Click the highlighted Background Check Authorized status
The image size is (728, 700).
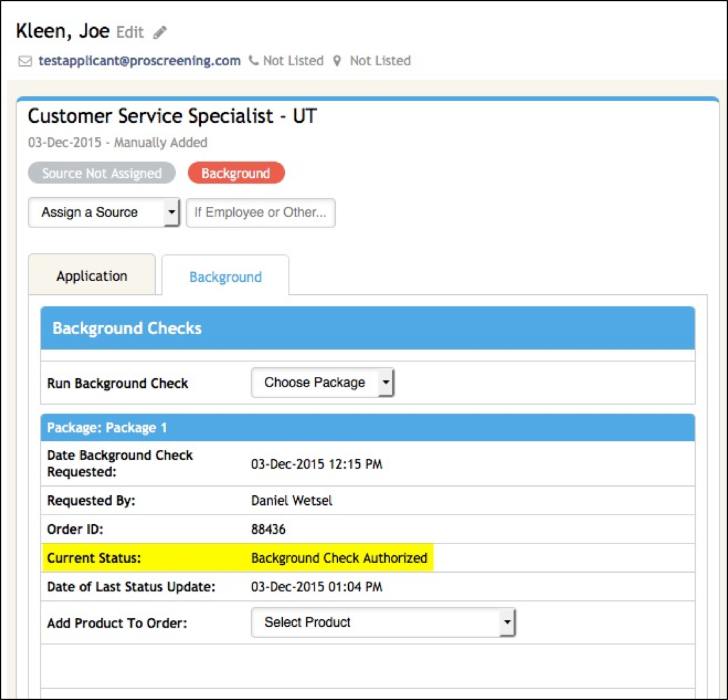pyautogui.click(x=339, y=558)
